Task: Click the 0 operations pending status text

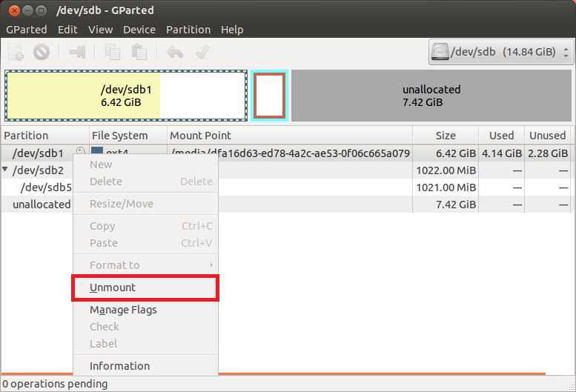Action: [x=55, y=384]
